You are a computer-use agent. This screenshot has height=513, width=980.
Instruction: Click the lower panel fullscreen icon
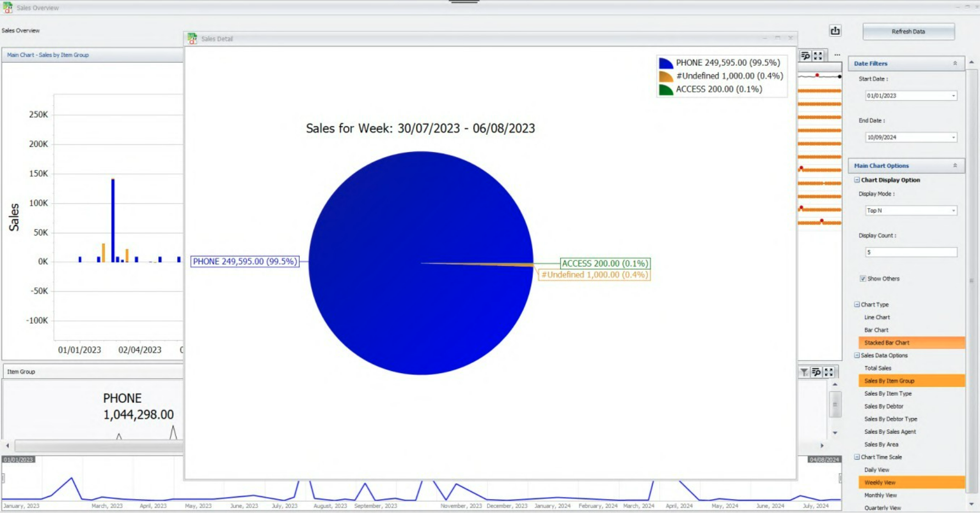pyautogui.click(x=829, y=372)
